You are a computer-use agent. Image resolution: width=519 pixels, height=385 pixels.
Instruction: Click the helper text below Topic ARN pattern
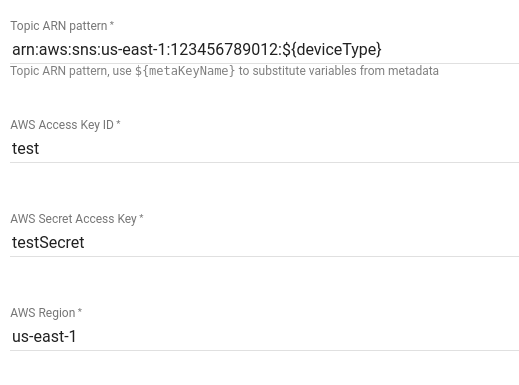[x=224, y=71]
